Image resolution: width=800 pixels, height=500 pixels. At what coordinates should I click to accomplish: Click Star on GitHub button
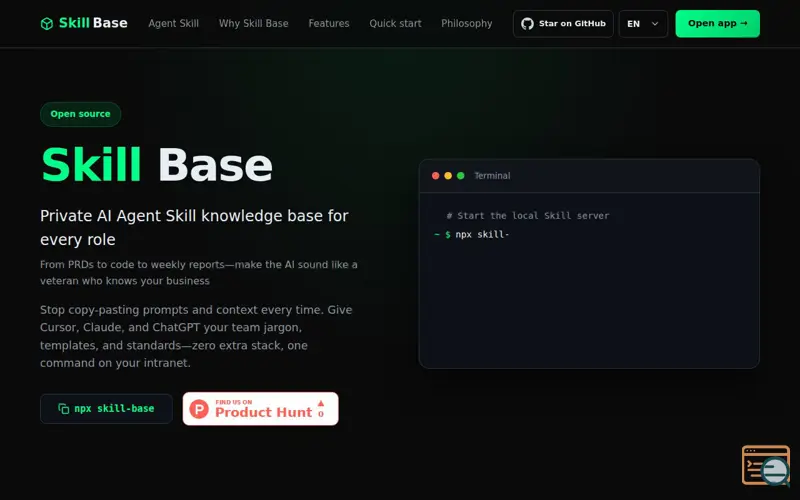563,23
